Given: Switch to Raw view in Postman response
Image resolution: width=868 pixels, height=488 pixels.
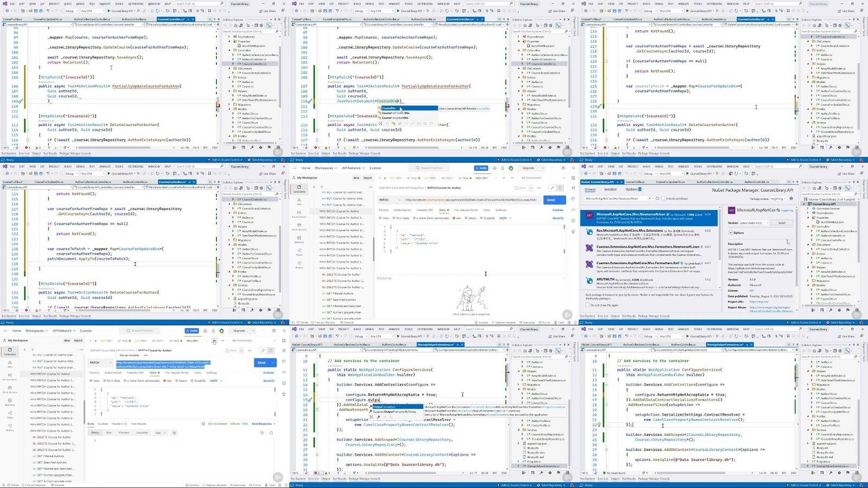Looking at the screenshot, I should [x=108, y=433].
